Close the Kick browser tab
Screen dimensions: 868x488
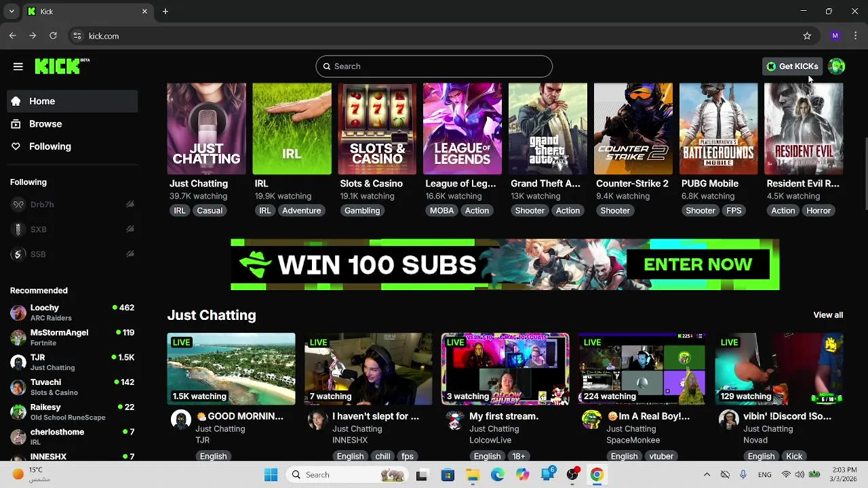click(144, 12)
